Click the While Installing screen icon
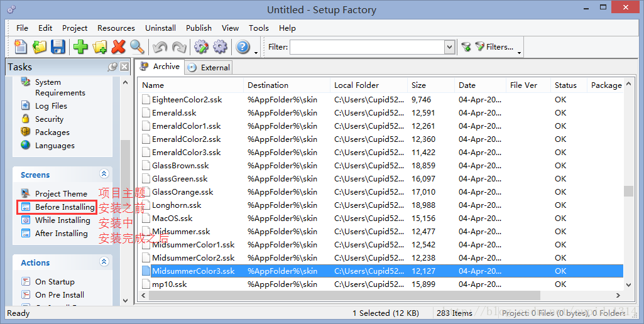Image resolution: width=644 pixels, height=324 pixels. [26, 220]
